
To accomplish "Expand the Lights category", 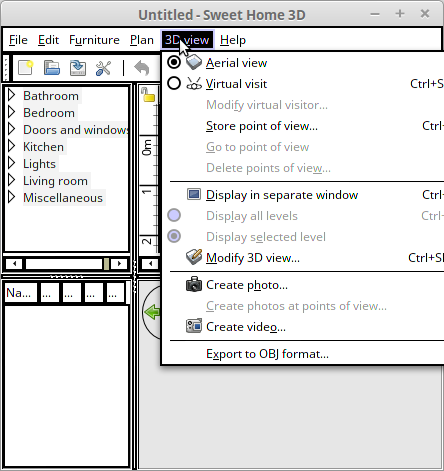I will 12,163.
